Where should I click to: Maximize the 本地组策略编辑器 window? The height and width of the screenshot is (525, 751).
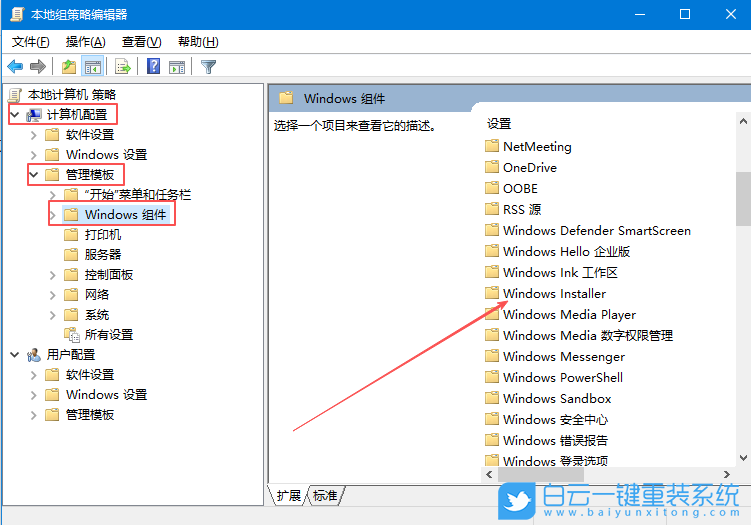pyautogui.click(x=685, y=14)
